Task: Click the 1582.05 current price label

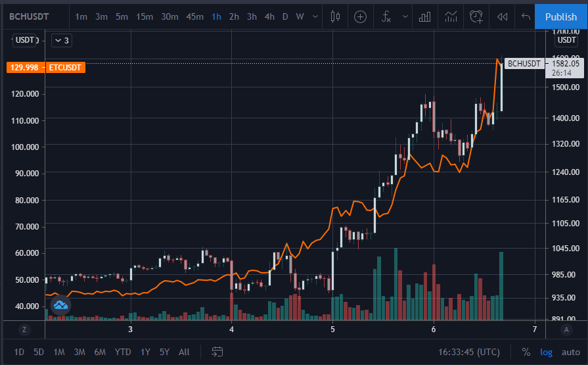Action: click(x=565, y=63)
